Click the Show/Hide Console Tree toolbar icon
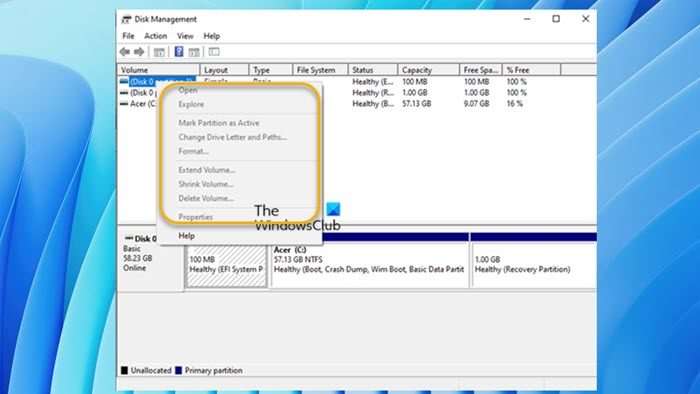This screenshot has width=700, height=394. coord(159,52)
